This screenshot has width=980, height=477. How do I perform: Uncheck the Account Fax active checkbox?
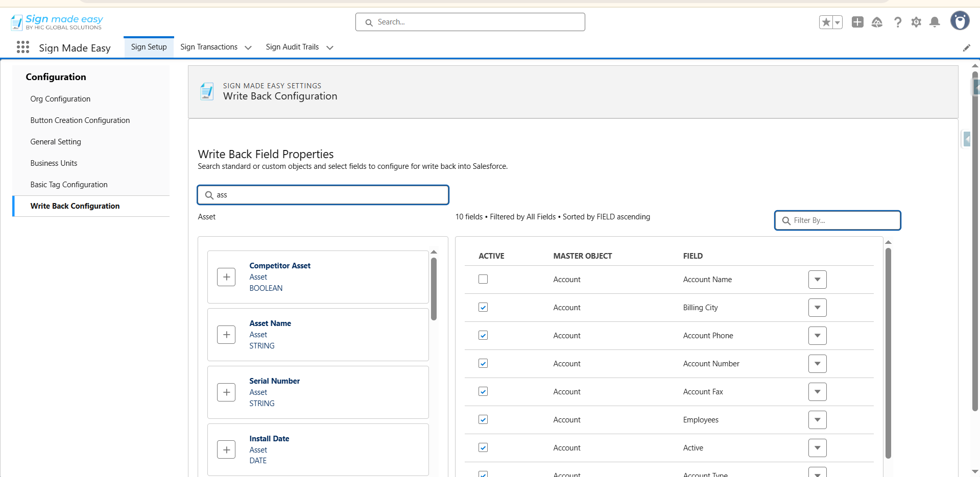tap(483, 391)
